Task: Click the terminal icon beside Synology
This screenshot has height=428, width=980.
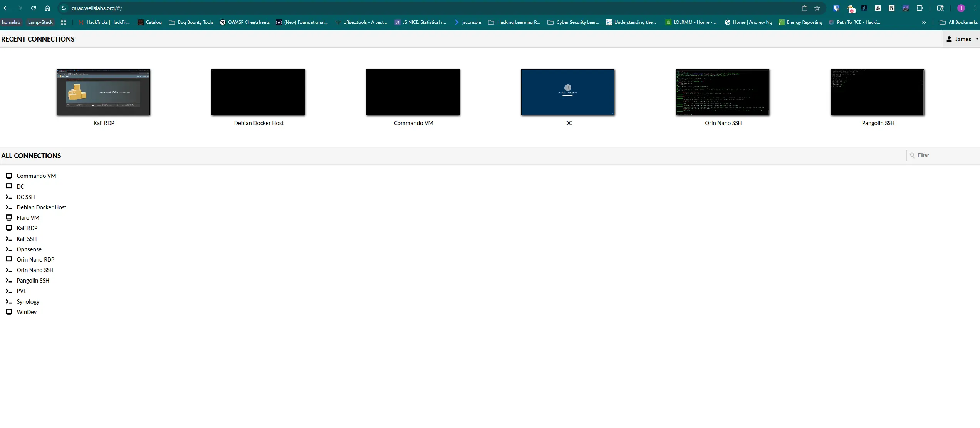Action: (x=9, y=301)
